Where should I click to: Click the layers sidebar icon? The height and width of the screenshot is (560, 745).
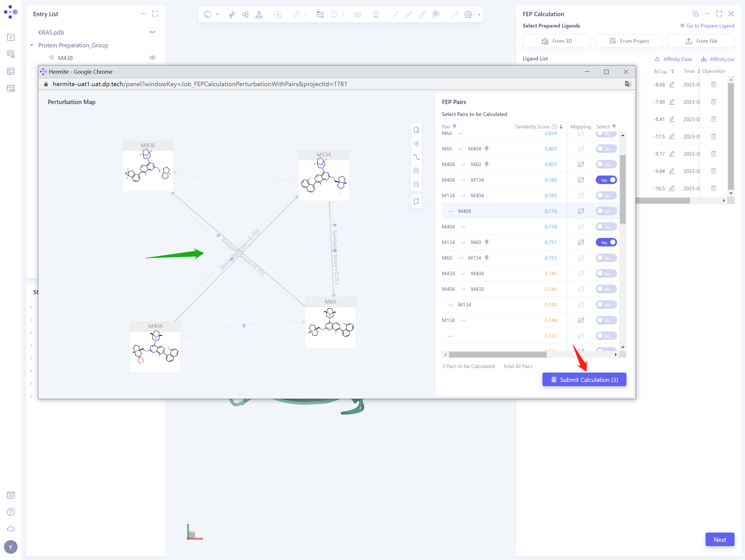pyautogui.click(x=11, y=54)
